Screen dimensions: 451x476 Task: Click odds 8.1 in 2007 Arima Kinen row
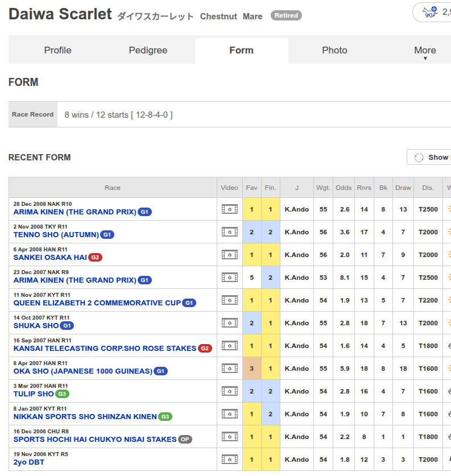(x=345, y=278)
